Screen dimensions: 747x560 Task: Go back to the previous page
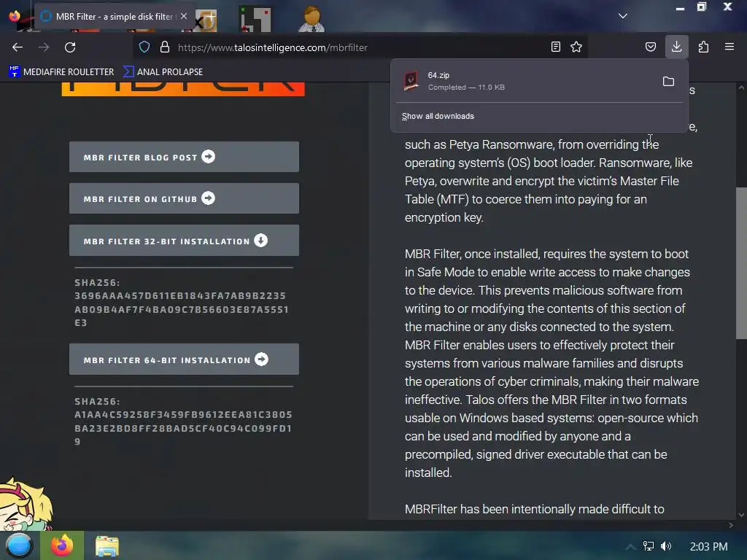18,47
